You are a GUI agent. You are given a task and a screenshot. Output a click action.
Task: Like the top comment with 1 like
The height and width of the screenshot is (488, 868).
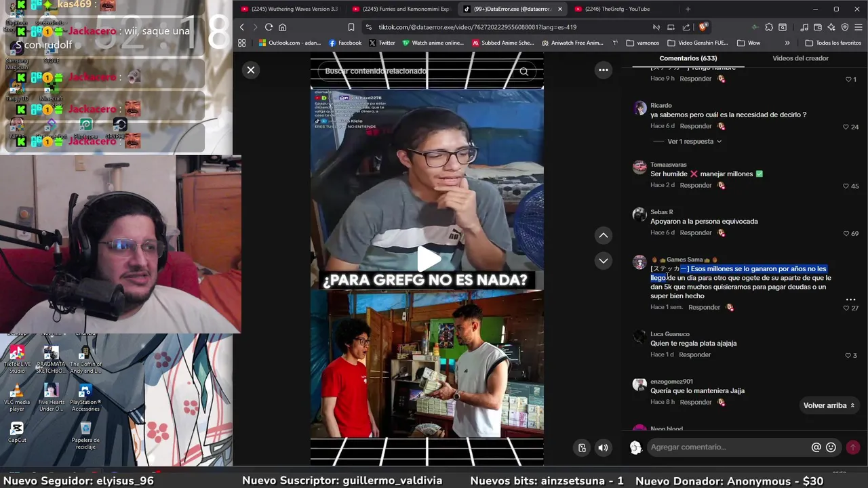[x=848, y=79]
